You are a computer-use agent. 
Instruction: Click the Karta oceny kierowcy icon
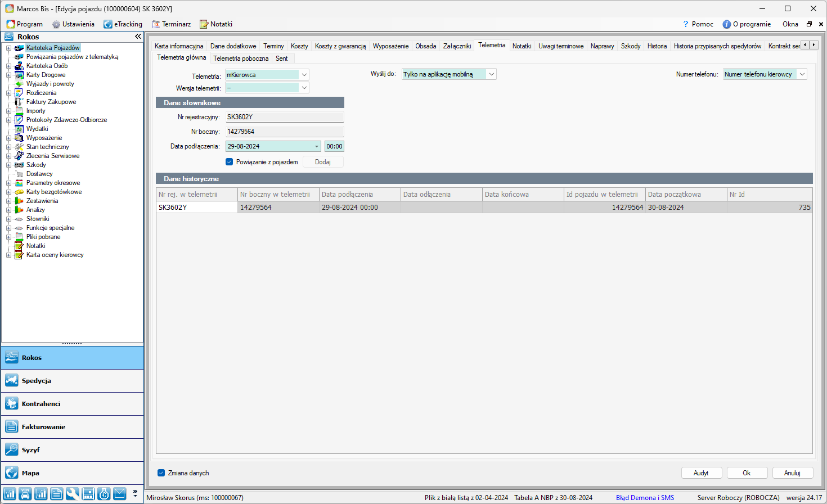[x=19, y=255]
